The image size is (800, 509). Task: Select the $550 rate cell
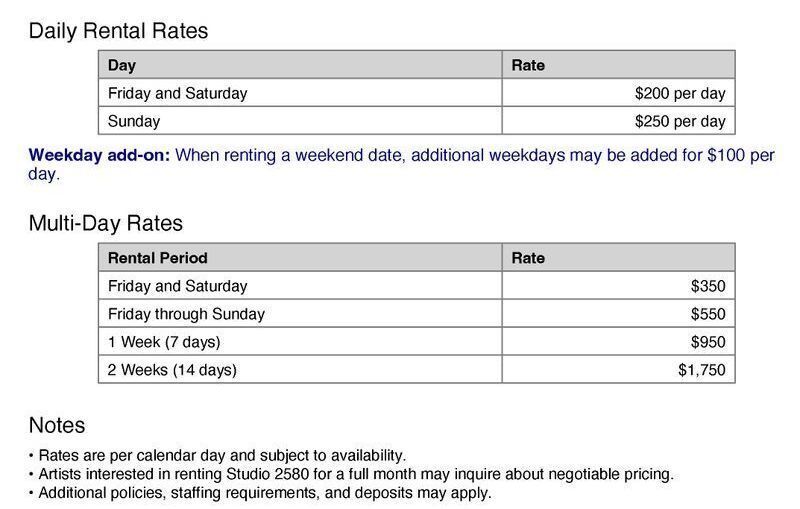pos(708,314)
